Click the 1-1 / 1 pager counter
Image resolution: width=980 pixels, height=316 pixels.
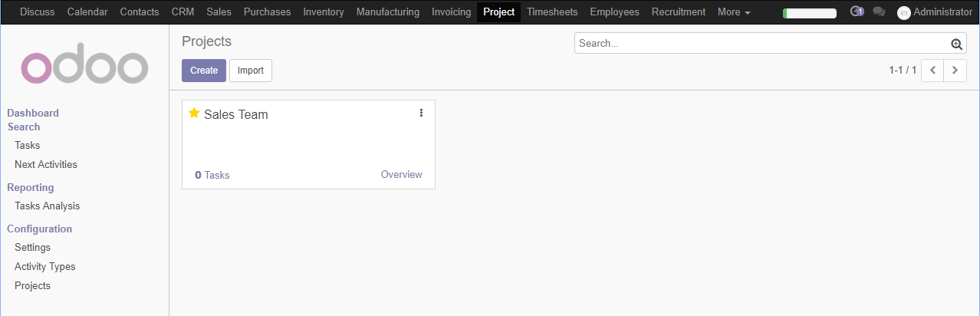pyautogui.click(x=903, y=70)
